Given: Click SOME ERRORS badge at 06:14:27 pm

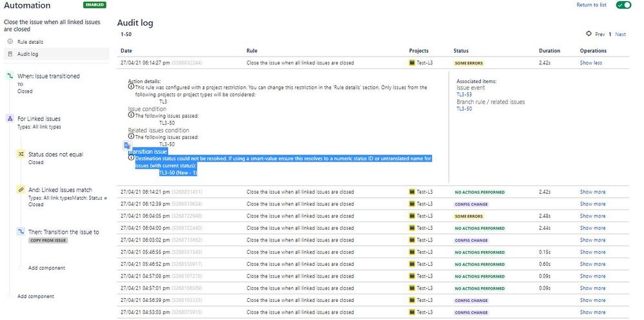Looking at the screenshot, I should [469, 63].
